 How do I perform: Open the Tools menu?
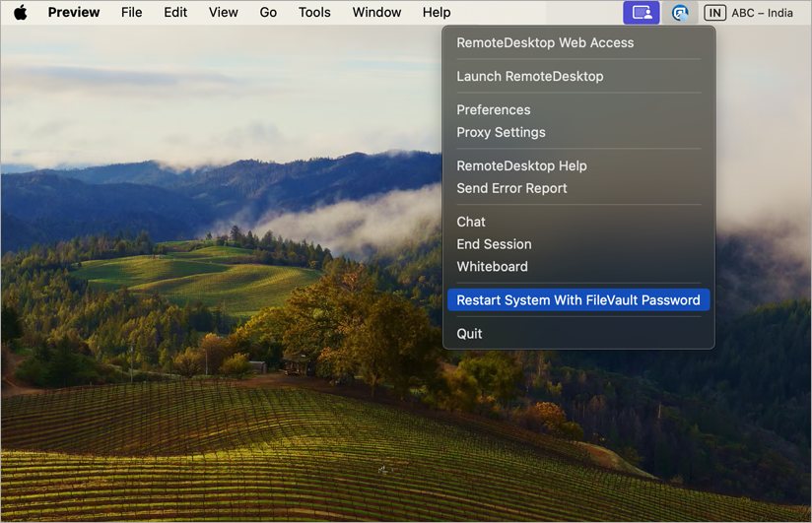pyautogui.click(x=314, y=13)
